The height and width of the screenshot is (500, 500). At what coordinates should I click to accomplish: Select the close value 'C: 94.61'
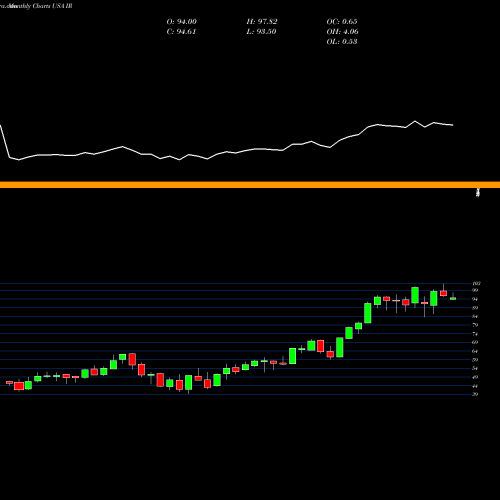point(181,32)
